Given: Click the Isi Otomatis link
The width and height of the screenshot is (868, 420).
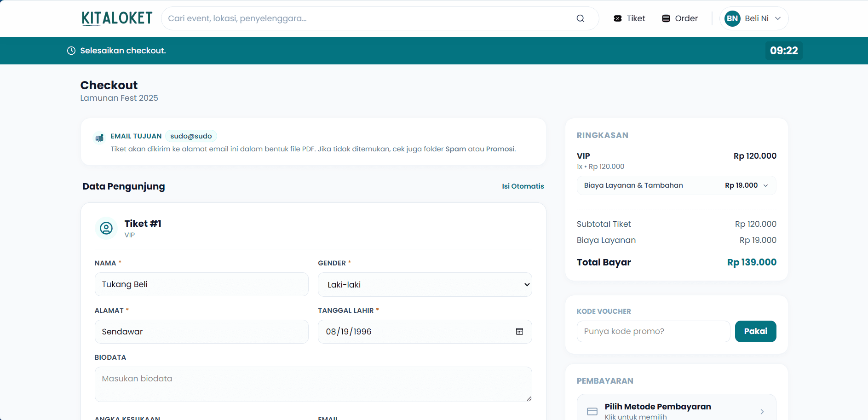Looking at the screenshot, I should pyautogui.click(x=523, y=186).
